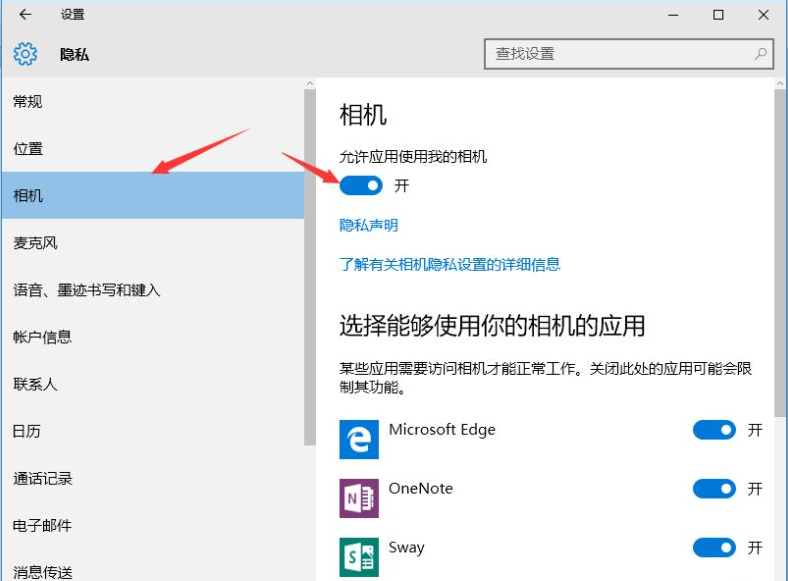
Task: Click the Microsoft Edge label text
Action: tap(442, 430)
